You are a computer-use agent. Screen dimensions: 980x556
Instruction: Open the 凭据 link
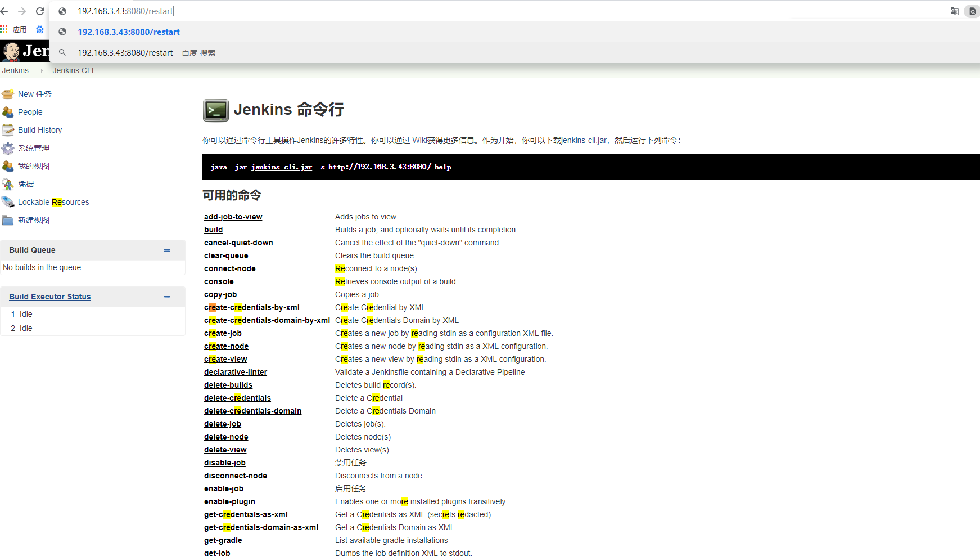(26, 184)
